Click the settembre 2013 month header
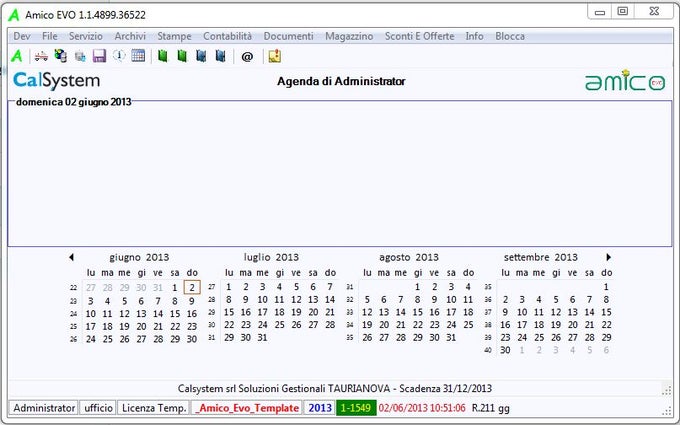Image resolution: width=680 pixels, height=425 pixels. (540, 257)
